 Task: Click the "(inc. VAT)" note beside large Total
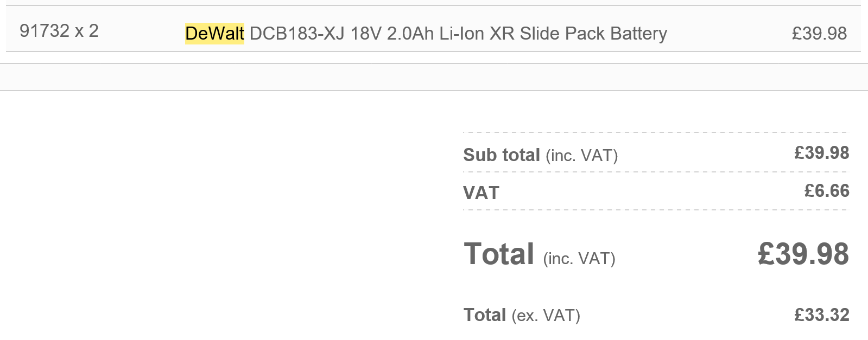(x=579, y=259)
